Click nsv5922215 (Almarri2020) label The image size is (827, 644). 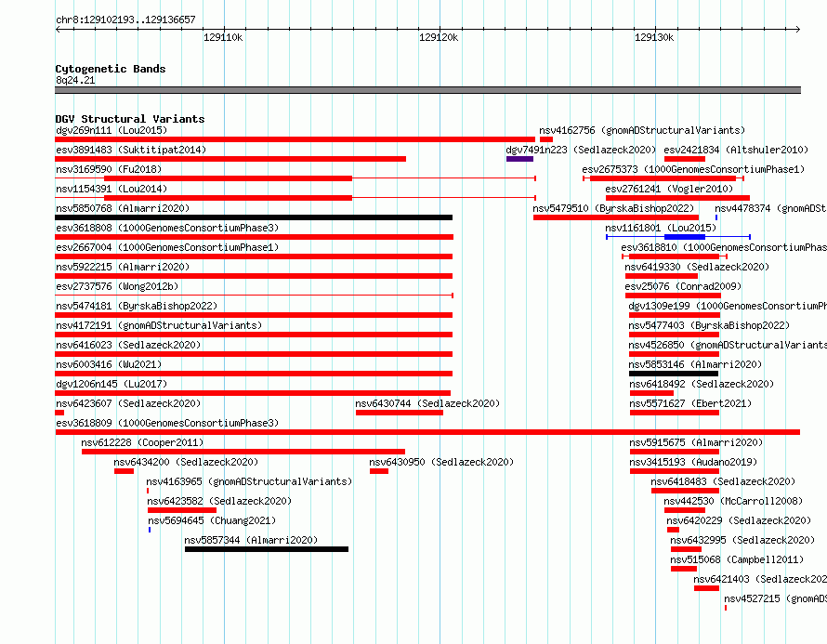click(123, 267)
